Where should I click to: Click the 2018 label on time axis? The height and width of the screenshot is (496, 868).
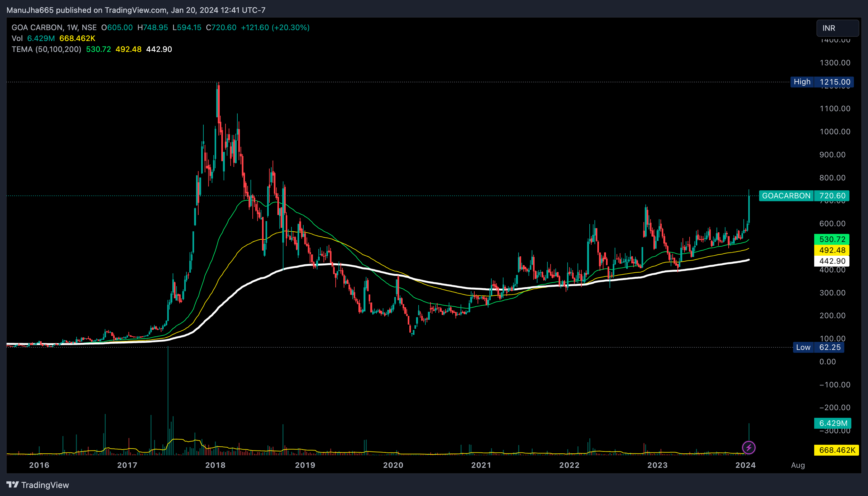(215, 465)
